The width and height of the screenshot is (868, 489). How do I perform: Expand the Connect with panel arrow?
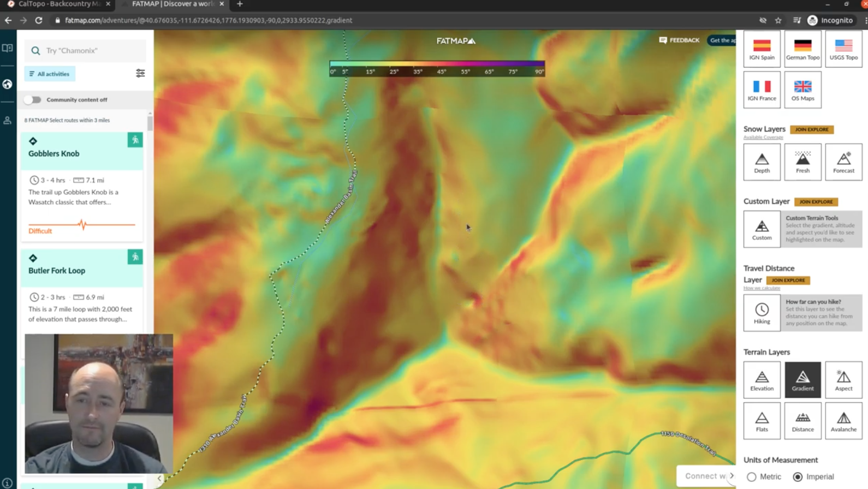[x=732, y=476]
